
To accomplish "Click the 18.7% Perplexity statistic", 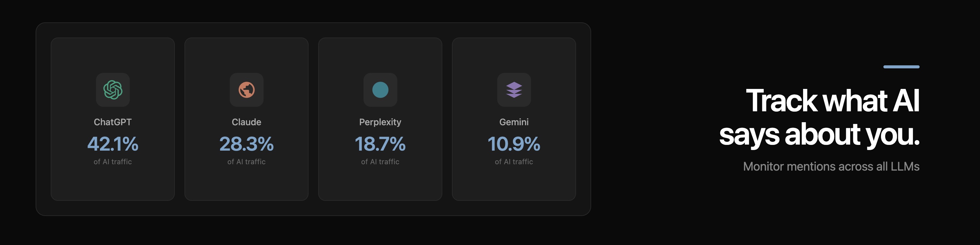I will 380,144.
